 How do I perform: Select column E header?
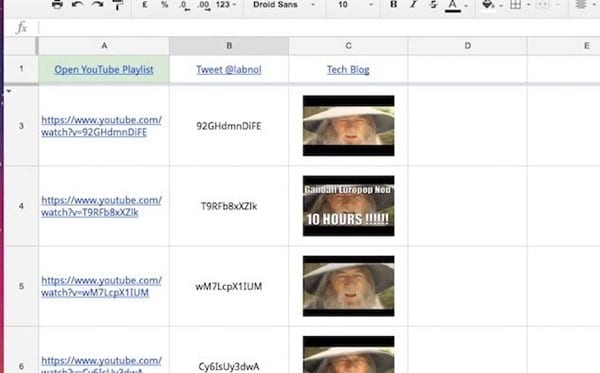564,46
